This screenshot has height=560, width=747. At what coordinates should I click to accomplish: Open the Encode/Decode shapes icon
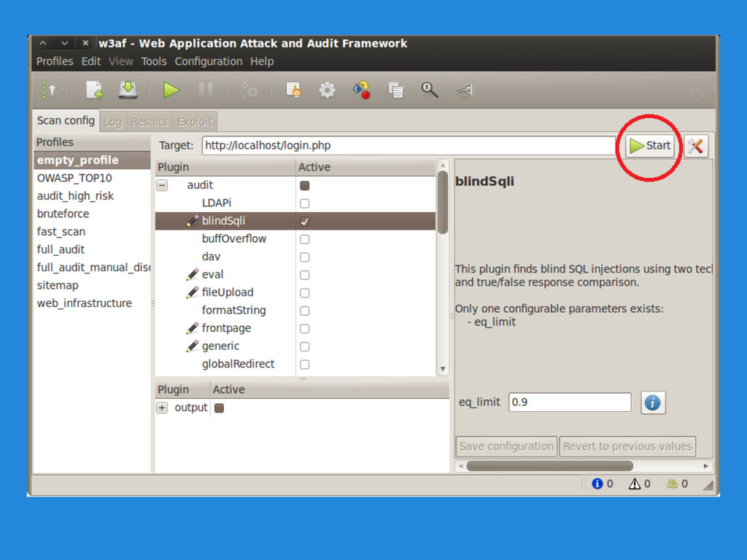362,90
